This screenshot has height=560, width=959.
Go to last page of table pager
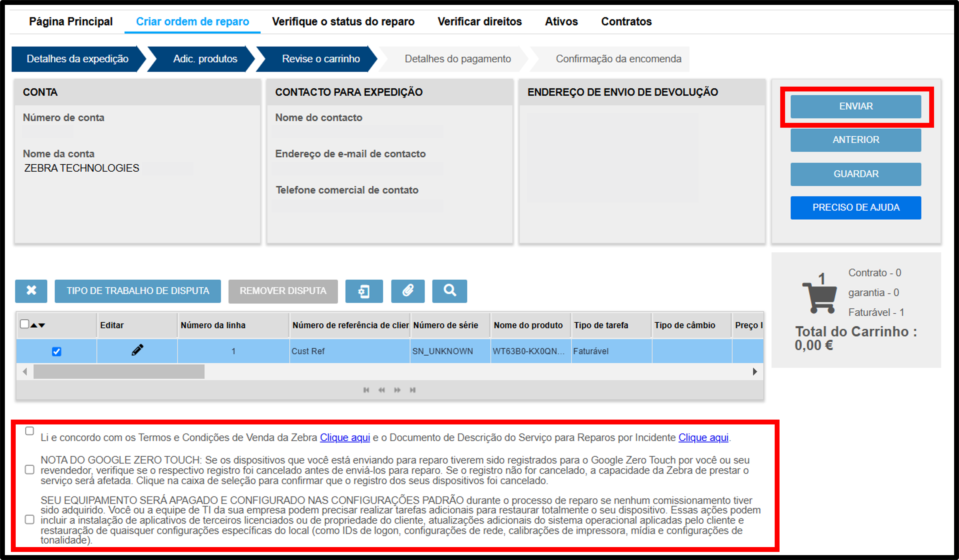(413, 390)
